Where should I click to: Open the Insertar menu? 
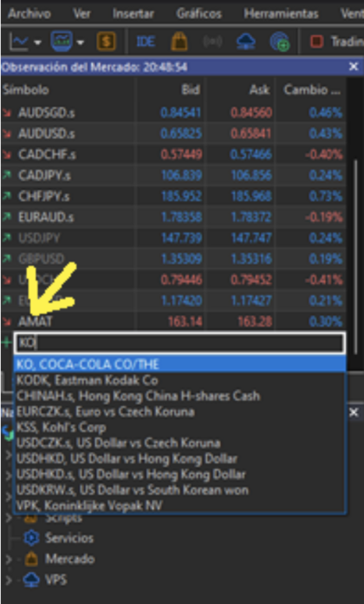click(x=133, y=14)
